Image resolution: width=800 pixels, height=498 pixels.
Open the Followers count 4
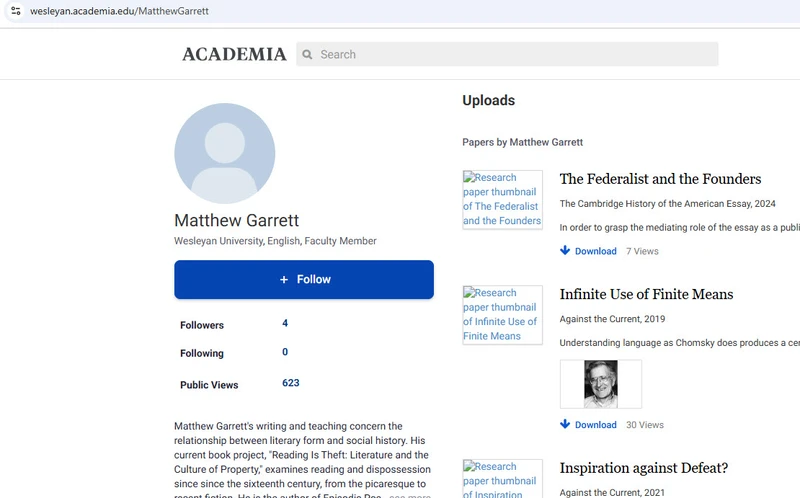[285, 323]
